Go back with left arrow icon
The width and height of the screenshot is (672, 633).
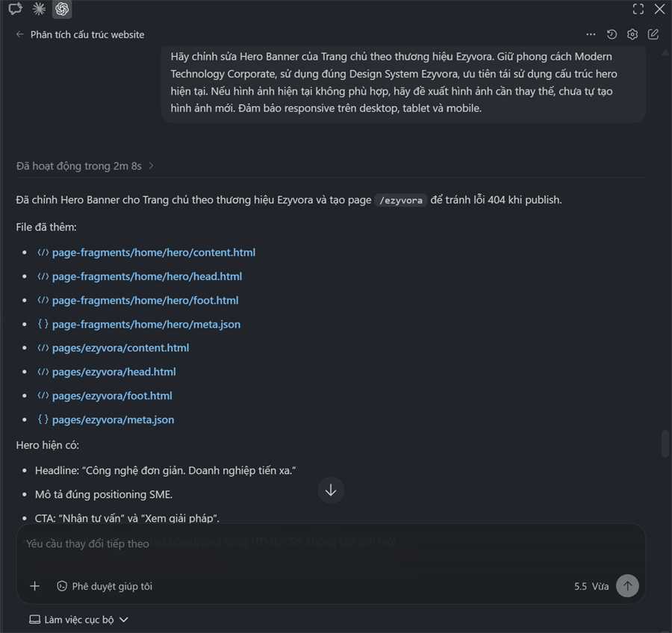pos(19,34)
